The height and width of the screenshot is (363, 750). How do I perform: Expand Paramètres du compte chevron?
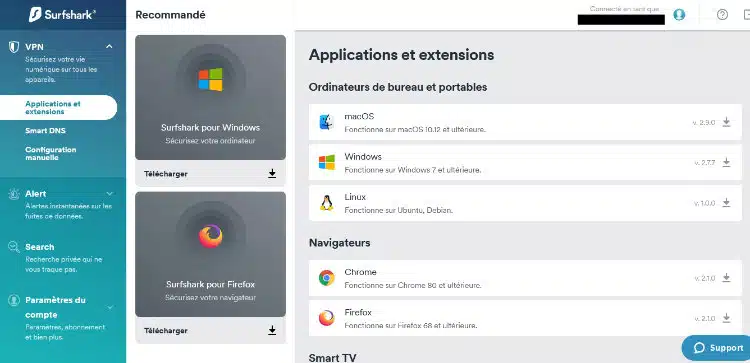click(x=110, y=307)
